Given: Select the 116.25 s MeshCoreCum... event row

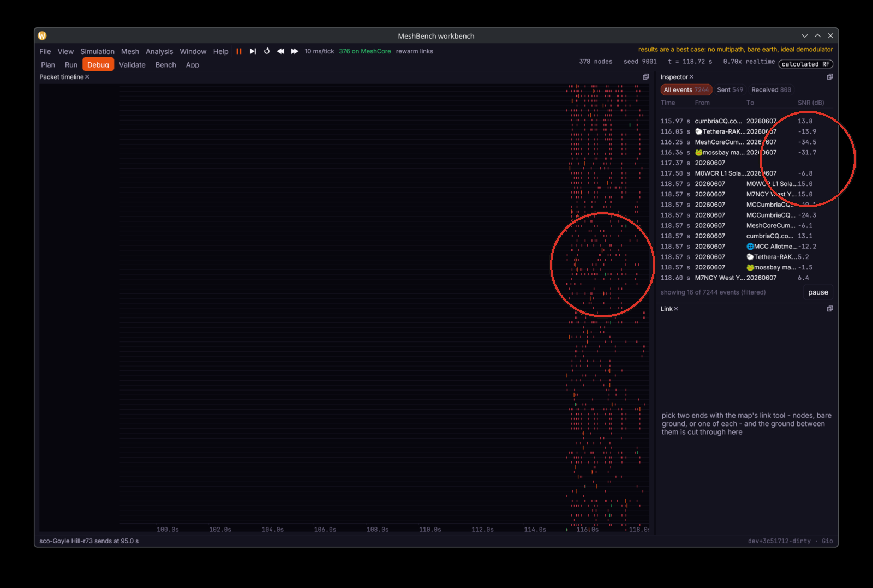Looking at the screenshot, I should (746, 142).
